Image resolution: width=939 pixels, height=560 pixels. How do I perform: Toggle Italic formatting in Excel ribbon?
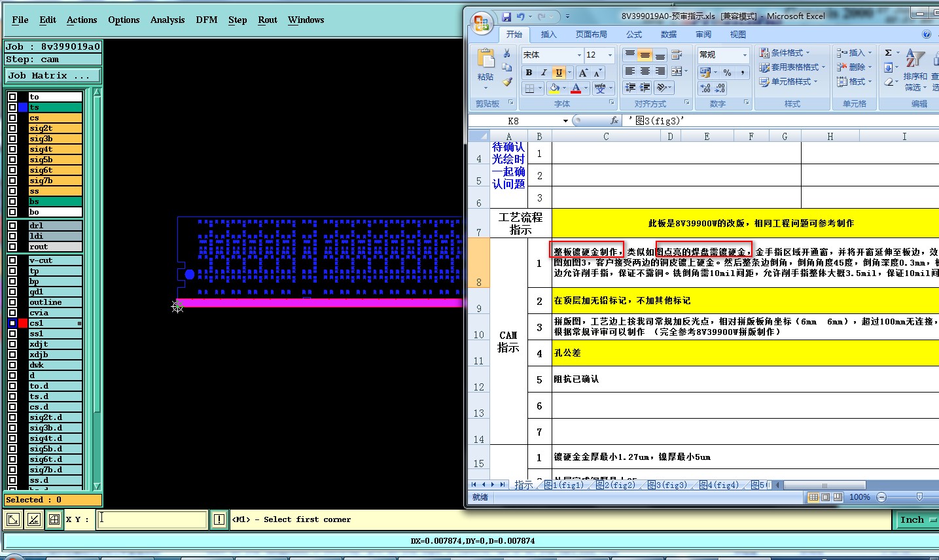(543, 73)
